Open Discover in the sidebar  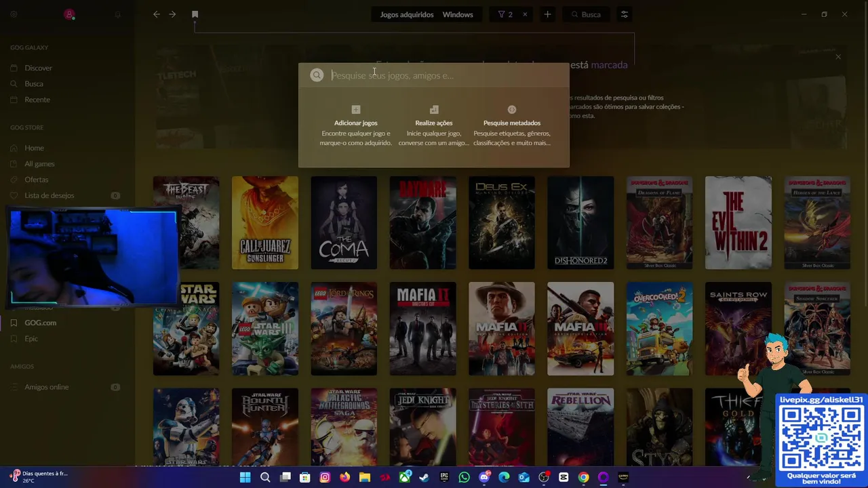(x=38, y=68)
